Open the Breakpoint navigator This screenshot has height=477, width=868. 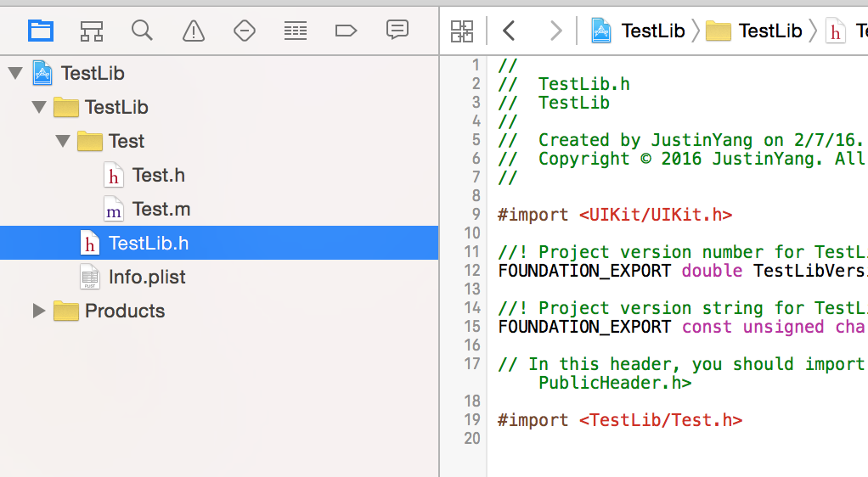coord(346,31)
